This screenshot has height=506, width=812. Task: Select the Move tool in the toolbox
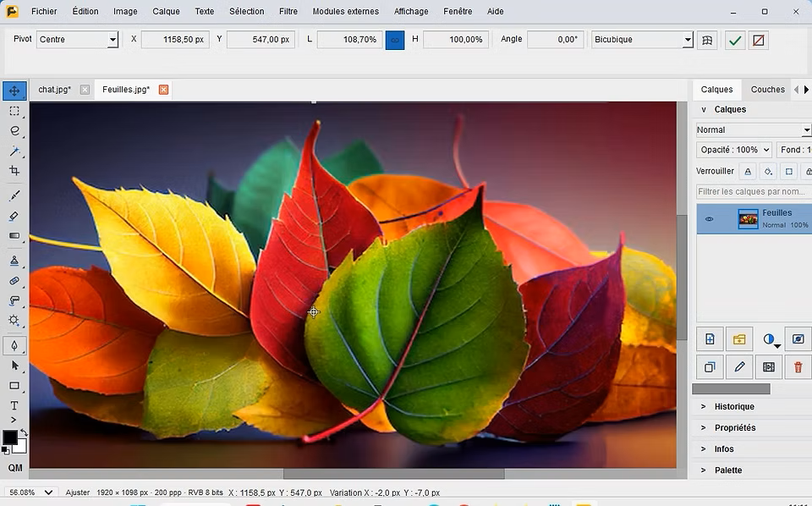tap(14, 91)
